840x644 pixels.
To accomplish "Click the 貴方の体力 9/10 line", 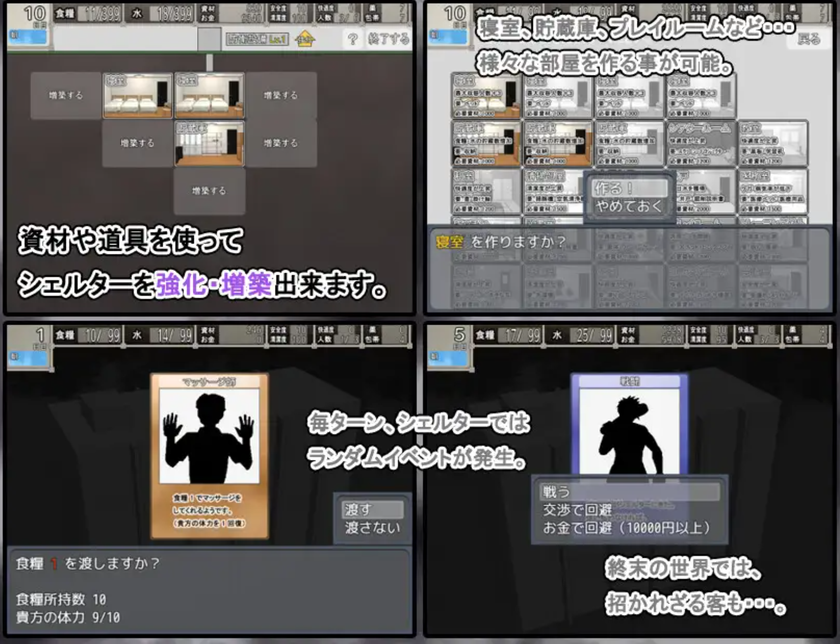I will point(68,617).
